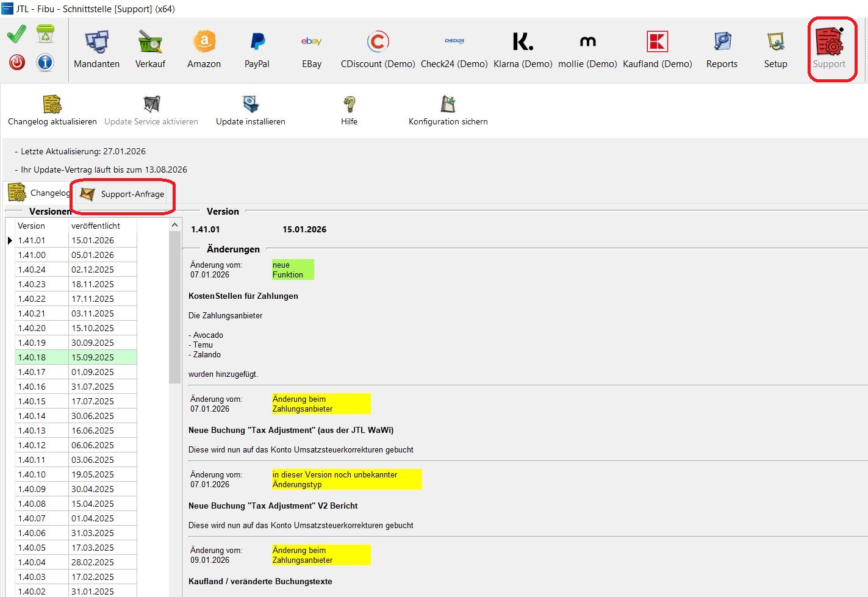This screenshot has height=597, width=868.
Task: Click Changelog aktualisieren button
Action: [x=52, y=110]
